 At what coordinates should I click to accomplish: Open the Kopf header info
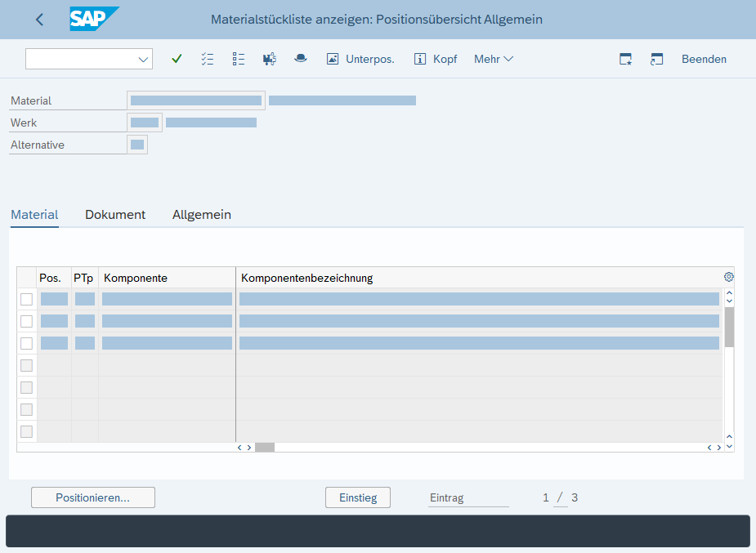tap(436, 59)
